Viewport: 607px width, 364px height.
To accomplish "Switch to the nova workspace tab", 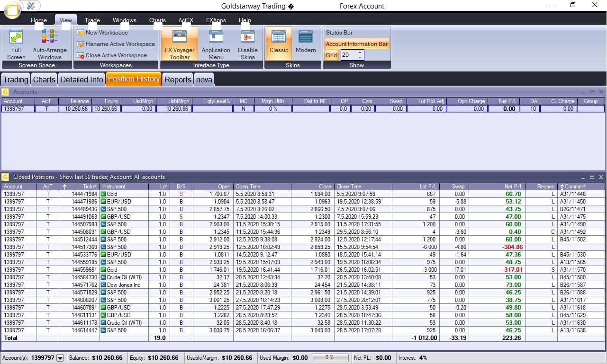I will [x=204, y=80].
